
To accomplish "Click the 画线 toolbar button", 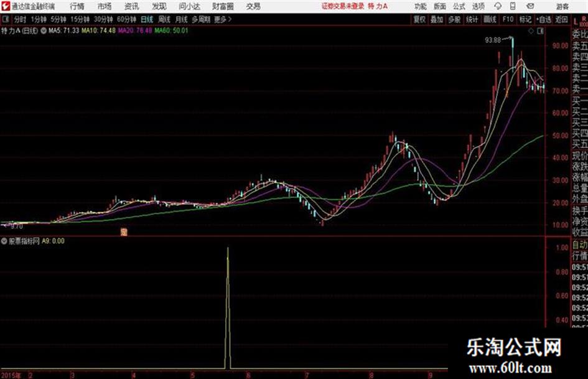I will tap(490, 19).
